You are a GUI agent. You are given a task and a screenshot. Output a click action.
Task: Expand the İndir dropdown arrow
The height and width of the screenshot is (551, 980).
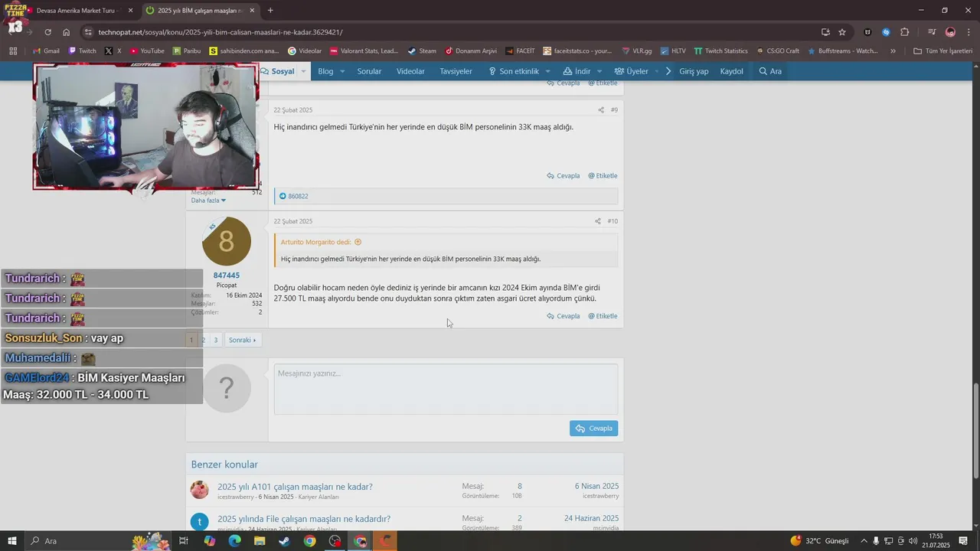(x=599, y=71)
